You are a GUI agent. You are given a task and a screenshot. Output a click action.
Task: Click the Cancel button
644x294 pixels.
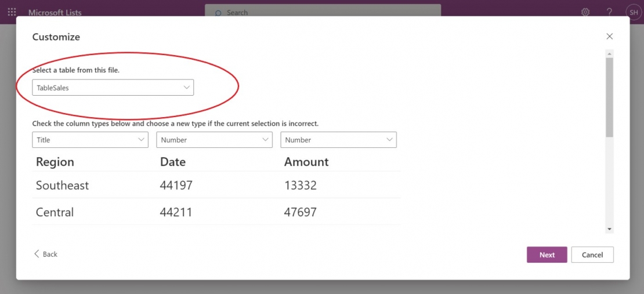[592, 255]
